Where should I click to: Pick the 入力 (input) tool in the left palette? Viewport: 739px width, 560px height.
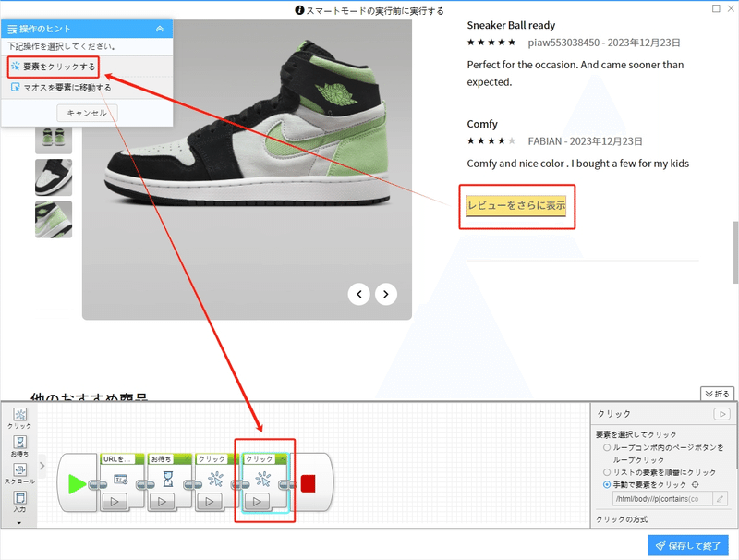tap(19, 502)
